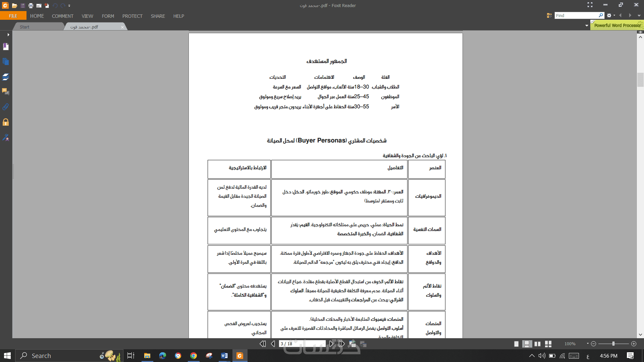Click the Powerful Word Processor banner
The width and height of the screenshot is (644, 362).
617,25
